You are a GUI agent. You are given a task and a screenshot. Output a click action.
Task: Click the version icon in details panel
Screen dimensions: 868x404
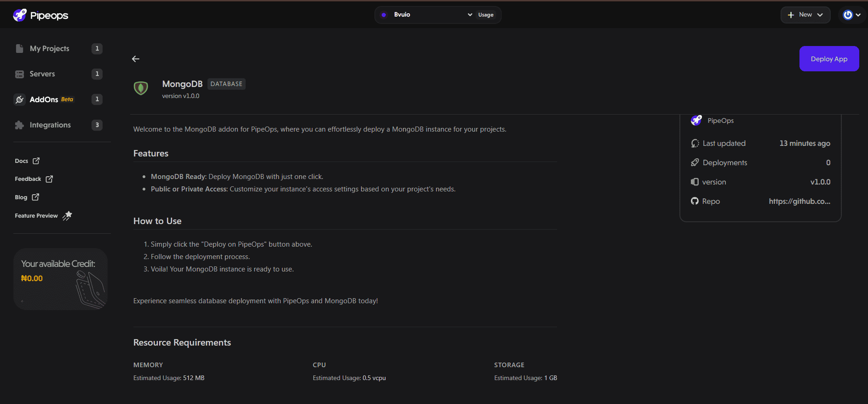(x=695, y=182)
